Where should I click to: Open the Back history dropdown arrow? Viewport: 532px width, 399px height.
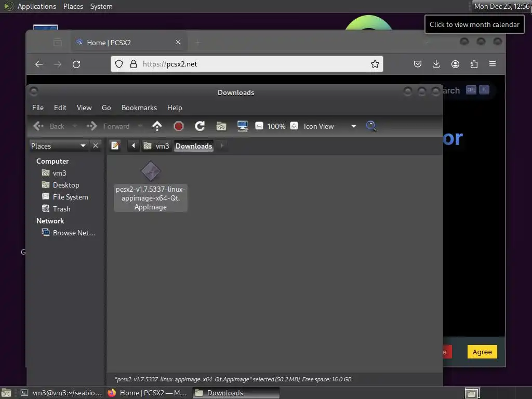click(x=75, y=126)
